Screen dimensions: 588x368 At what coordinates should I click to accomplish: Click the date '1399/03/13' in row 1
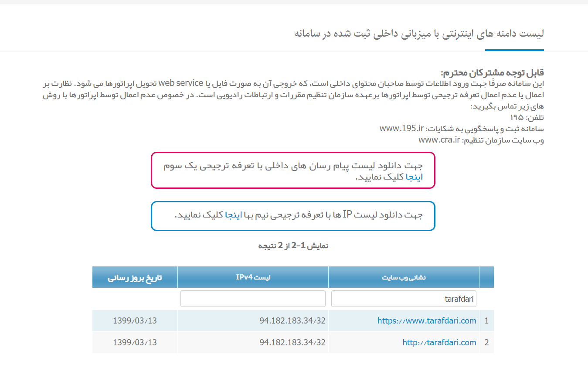135,321
